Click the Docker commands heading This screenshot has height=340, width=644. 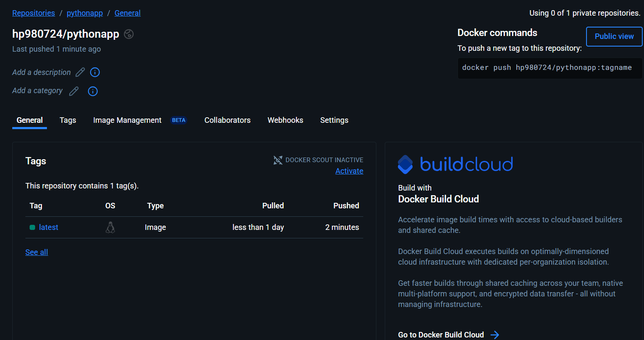pos(497,33)
